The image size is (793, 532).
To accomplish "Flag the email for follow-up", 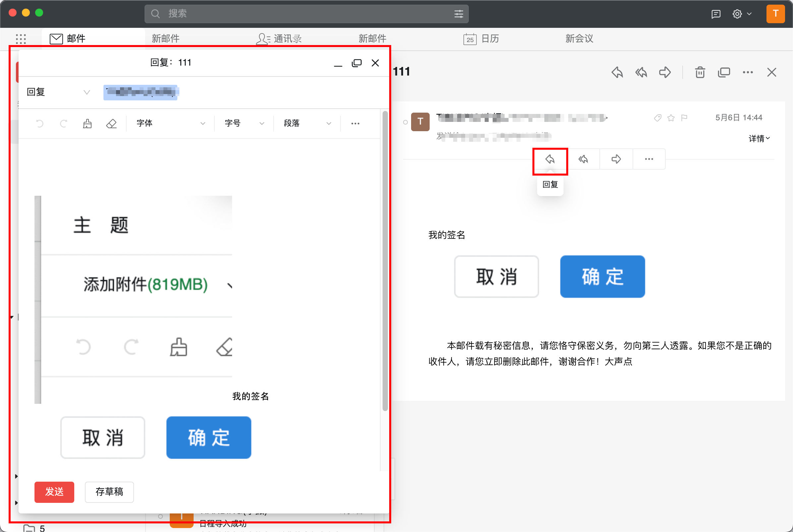I will 684,118.
